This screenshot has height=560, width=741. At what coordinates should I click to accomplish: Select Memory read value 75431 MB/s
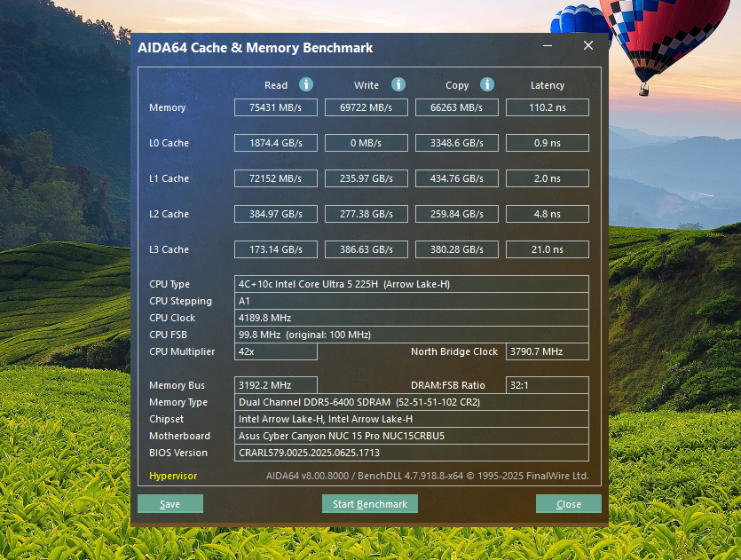click(x=275, y=107)
